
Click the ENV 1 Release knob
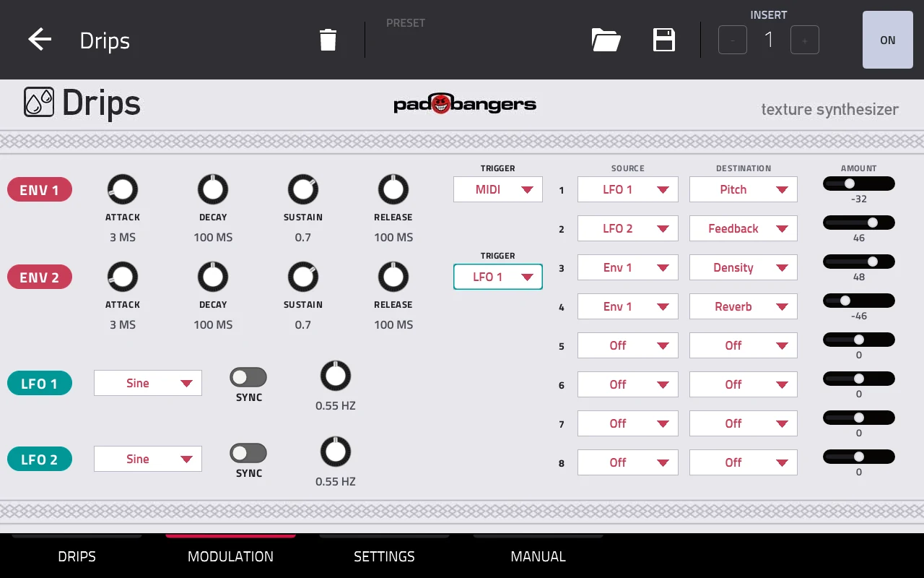point(393,190)
